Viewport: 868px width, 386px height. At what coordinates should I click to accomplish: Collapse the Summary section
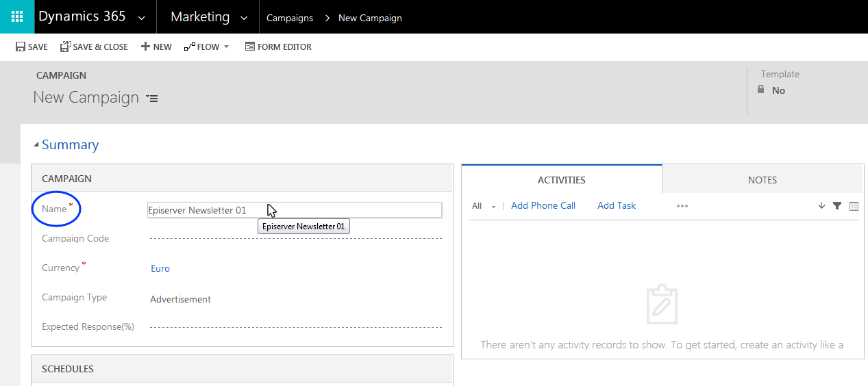pyautogui.click(x=36, y=145)
